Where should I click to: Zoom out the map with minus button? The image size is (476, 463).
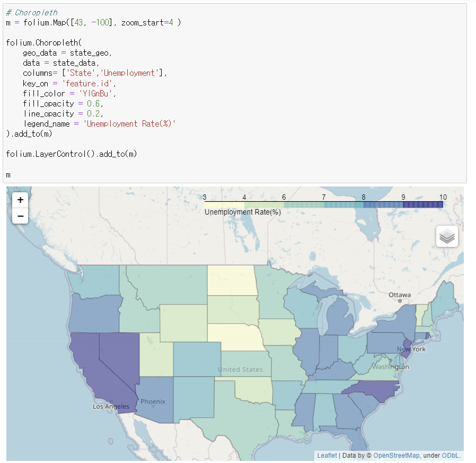[x=20, y=216]
